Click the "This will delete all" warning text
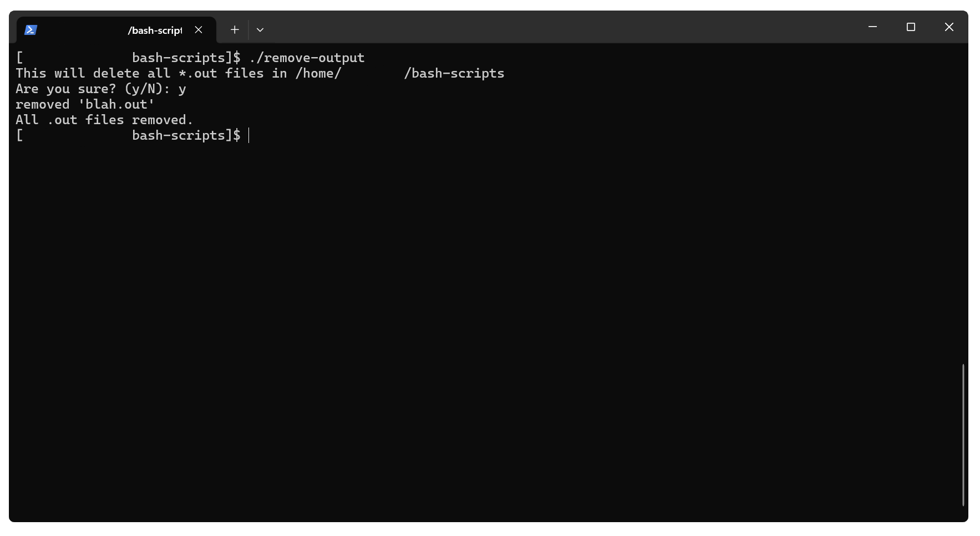 pyautogui.click(x=93, y=73)
